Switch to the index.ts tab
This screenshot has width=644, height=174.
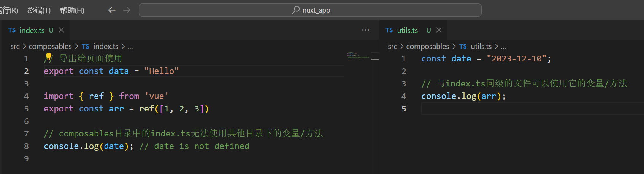pyautogui.click(x=32, y=30)
